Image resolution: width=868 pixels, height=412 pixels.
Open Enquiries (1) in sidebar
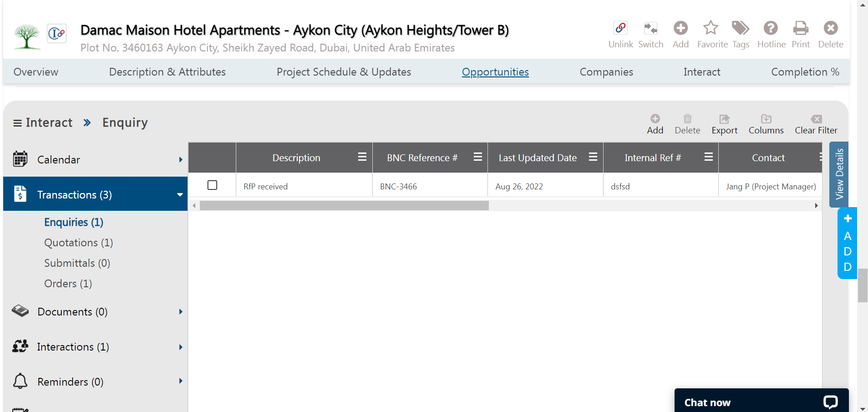tap(74, 222)
